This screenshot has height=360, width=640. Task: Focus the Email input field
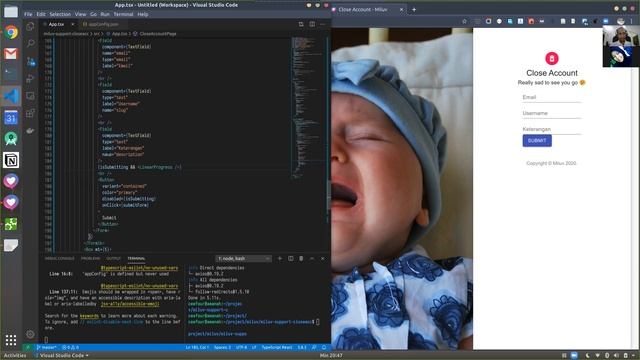tap(552, 98)
